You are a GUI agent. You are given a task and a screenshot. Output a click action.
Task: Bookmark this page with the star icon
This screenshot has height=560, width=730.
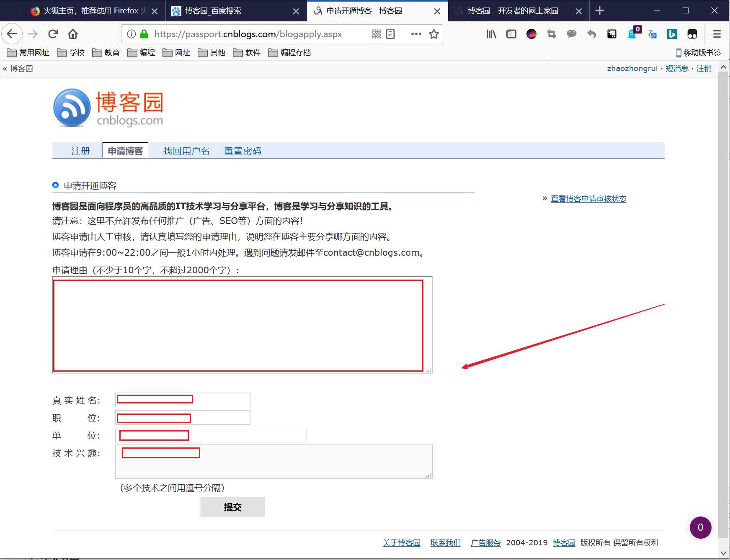[434, 34]
